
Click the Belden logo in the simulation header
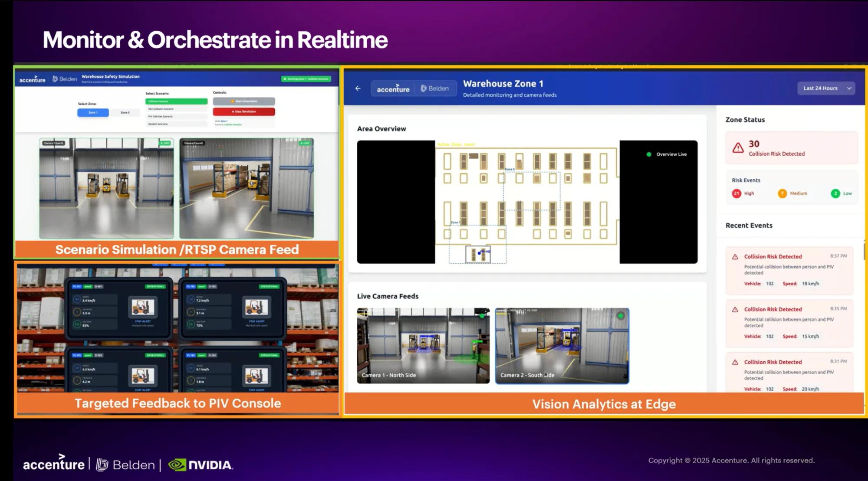click(x=64, y=79)
